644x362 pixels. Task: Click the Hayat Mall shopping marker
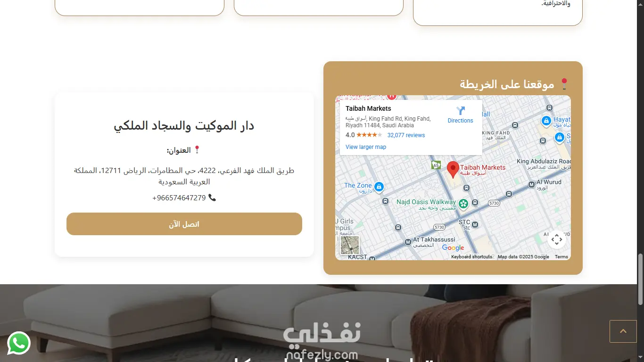(x=546, y=121)
